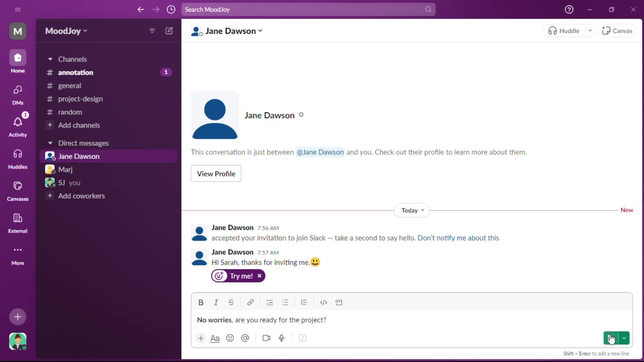Click the Search MoodJoy field
This screenshot has height=362, width=644.
point(308,9)
